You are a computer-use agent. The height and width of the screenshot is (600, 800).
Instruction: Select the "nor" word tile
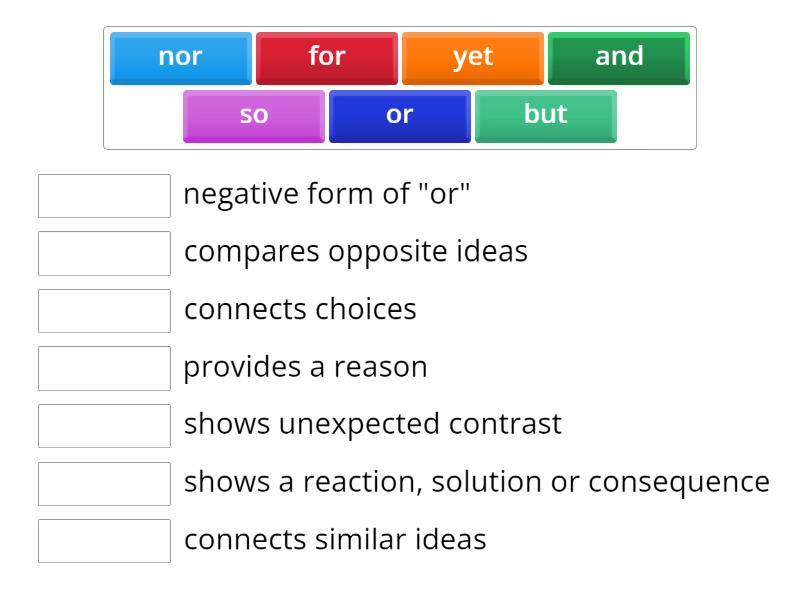pyautogui.click(x=180, y=58)
